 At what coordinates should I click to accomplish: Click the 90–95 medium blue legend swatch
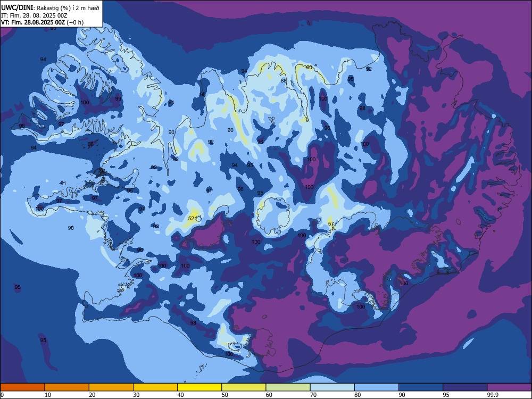[x=421, y=387]
